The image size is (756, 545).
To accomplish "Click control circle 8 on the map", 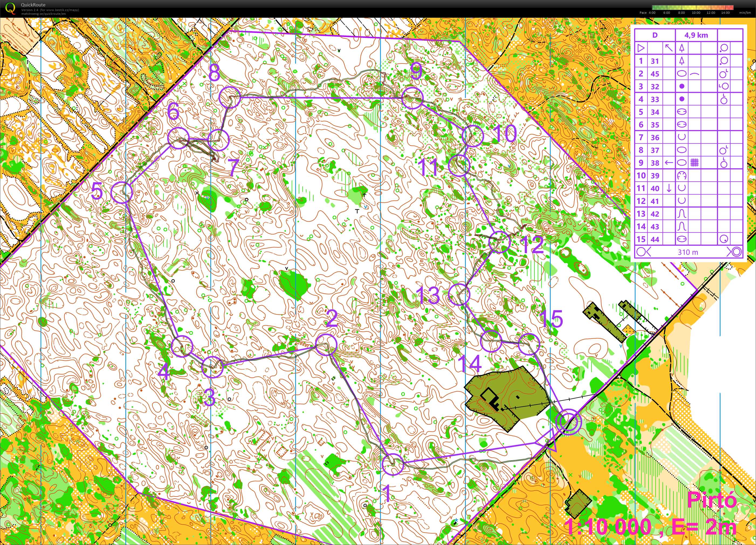I will 230,97.
